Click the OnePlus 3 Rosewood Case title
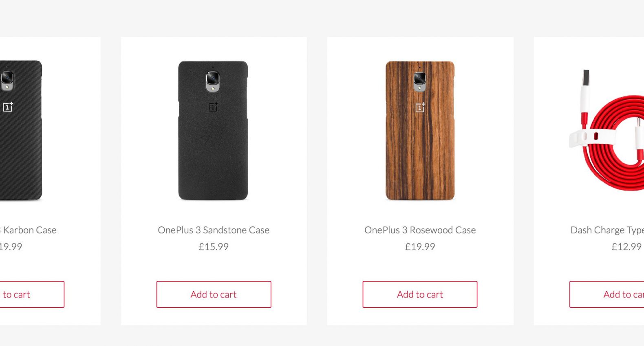 pos(420,230)
